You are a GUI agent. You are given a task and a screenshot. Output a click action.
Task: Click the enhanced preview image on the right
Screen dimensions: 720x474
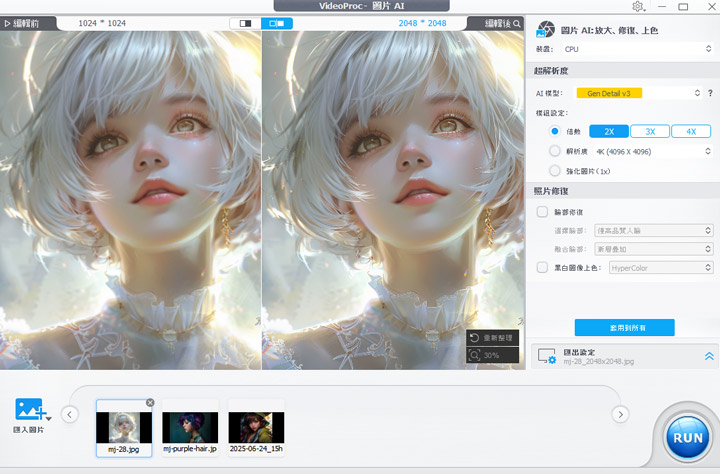(x=393, y=200)
